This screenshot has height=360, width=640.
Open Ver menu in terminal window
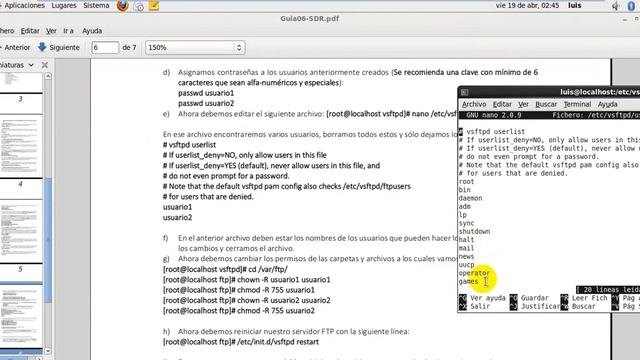(x=523, y=104)
